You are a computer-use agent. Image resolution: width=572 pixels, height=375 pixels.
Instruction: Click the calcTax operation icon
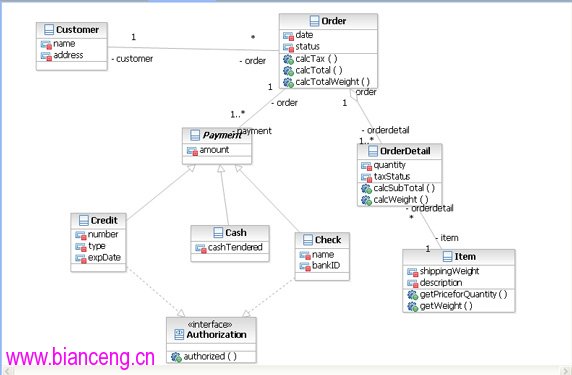pos(288,59)
